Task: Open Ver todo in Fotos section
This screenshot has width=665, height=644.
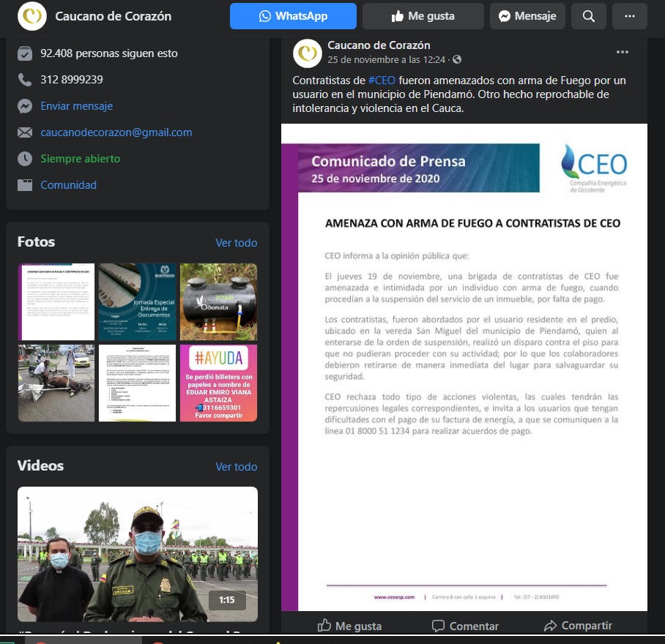Action: coord(237,243)
